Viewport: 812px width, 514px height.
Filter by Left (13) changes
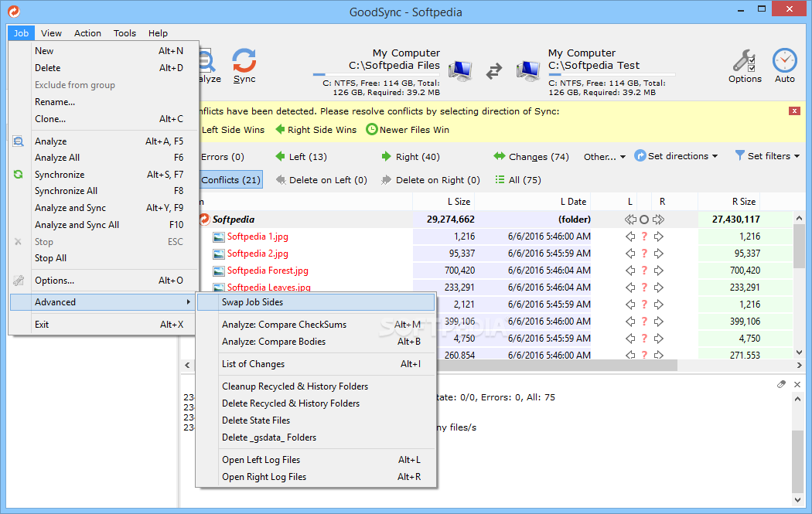pos(301,156)
